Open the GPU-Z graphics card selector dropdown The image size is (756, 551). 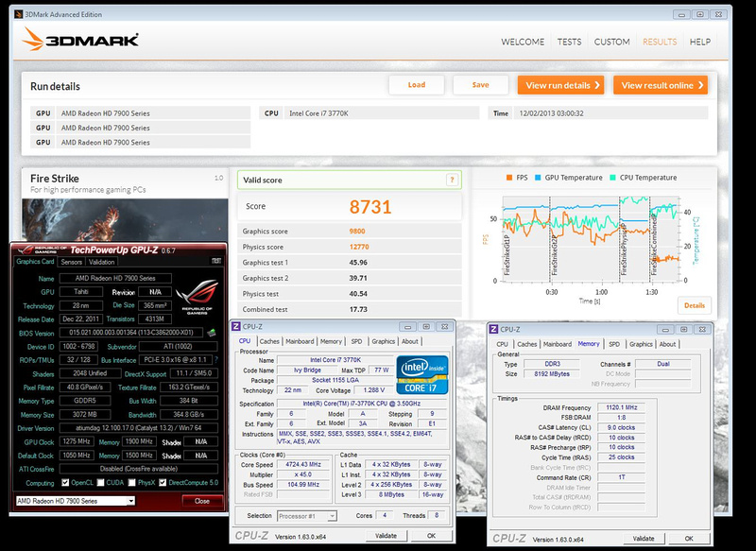[x=130, y=501]
